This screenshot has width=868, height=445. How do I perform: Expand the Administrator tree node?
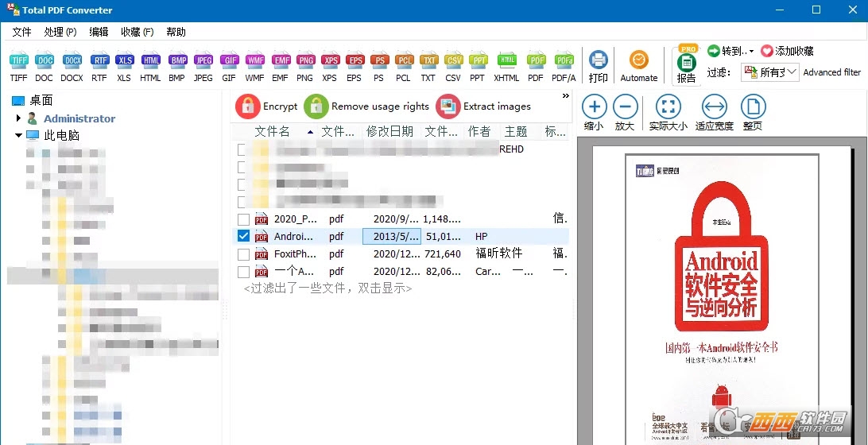[x=18, y=118]
